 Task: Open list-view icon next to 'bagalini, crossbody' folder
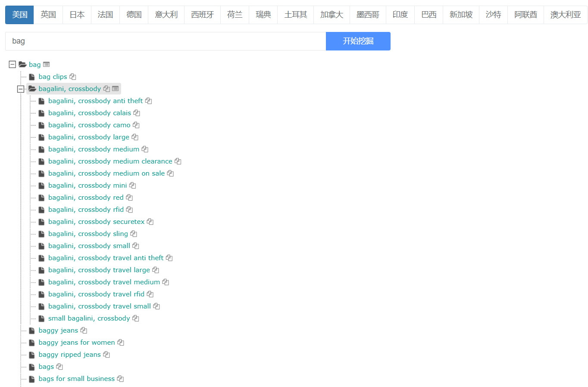[115, 89]
